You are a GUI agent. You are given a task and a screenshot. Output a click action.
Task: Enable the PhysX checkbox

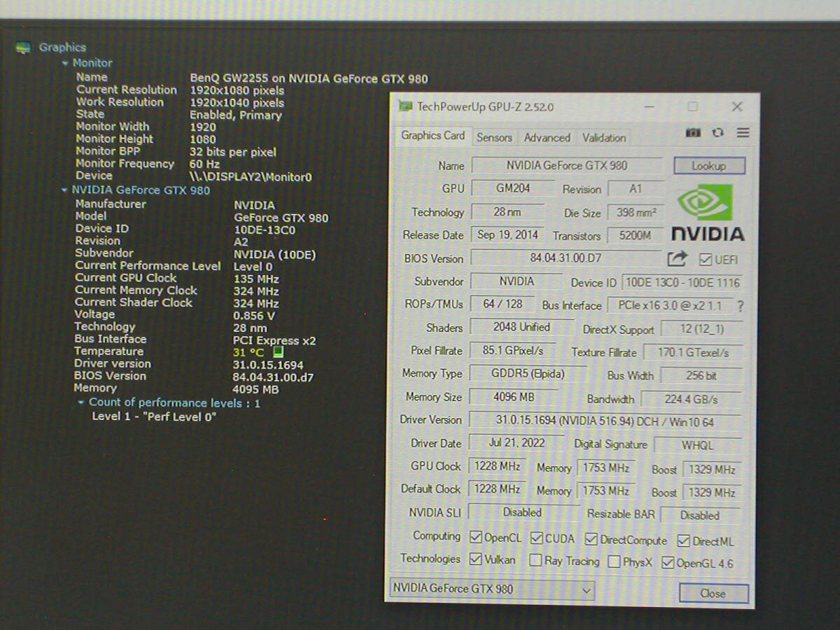[x=614, y=561]
